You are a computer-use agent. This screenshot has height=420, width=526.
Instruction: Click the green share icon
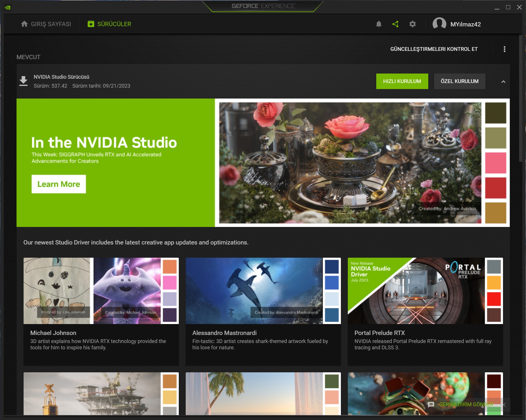(x=396, y=24)
